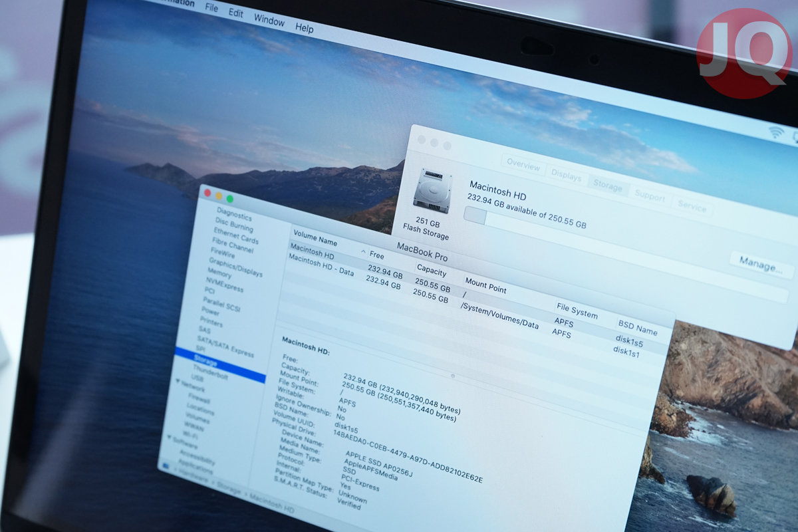Sort by the Mount Point column header
Image resolution: width=798 pixels, height=532 pixels.
[x=485, y=286]
